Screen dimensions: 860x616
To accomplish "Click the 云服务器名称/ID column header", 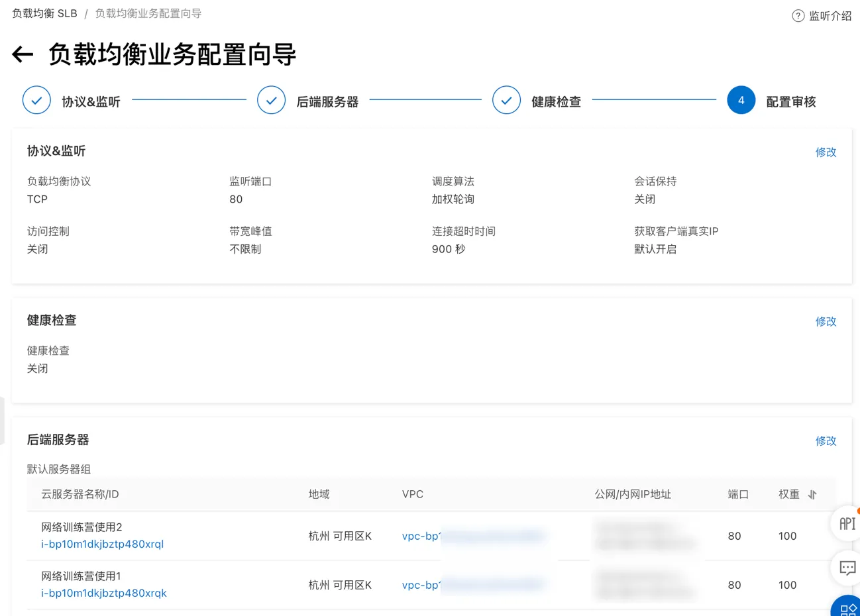I will click(80, 494).
